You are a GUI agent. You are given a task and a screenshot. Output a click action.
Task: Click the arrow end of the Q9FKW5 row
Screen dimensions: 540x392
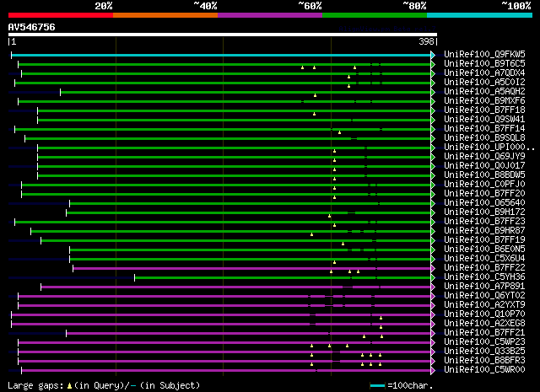[x=433, y=55]
